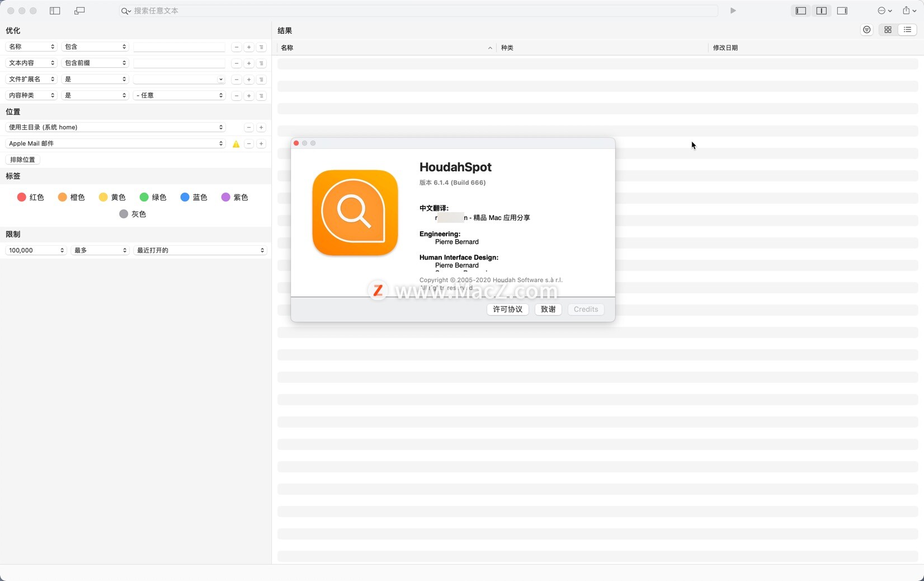
Task: Add location after Apple Mail row
Action: (x=261, y=144)
